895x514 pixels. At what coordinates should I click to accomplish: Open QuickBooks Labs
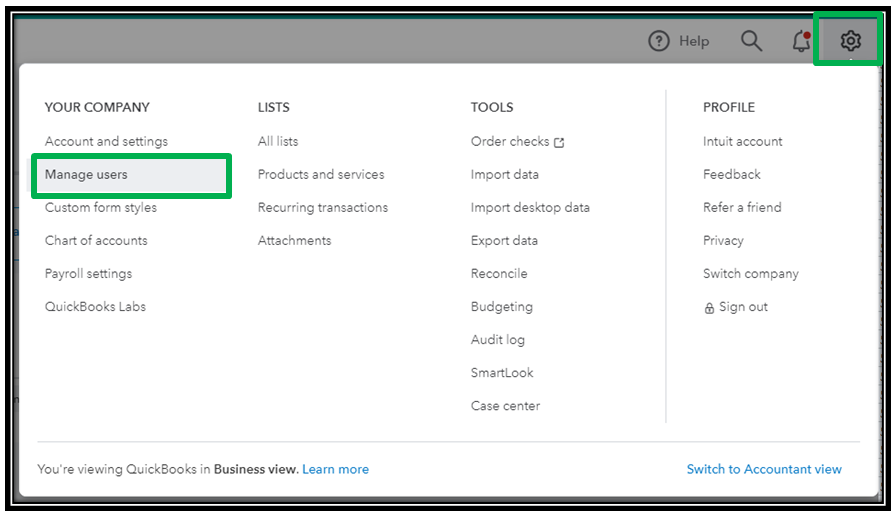point(95,307)
